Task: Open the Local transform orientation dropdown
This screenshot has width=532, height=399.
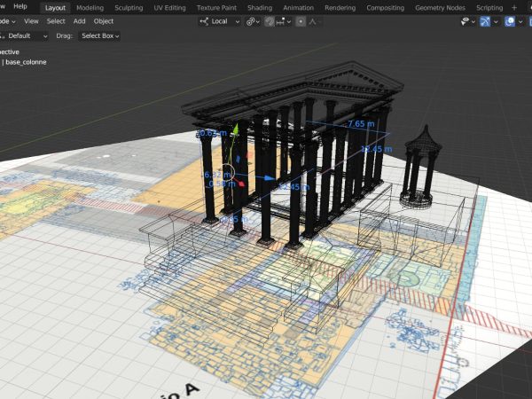Action: click(x=220, y=21)
